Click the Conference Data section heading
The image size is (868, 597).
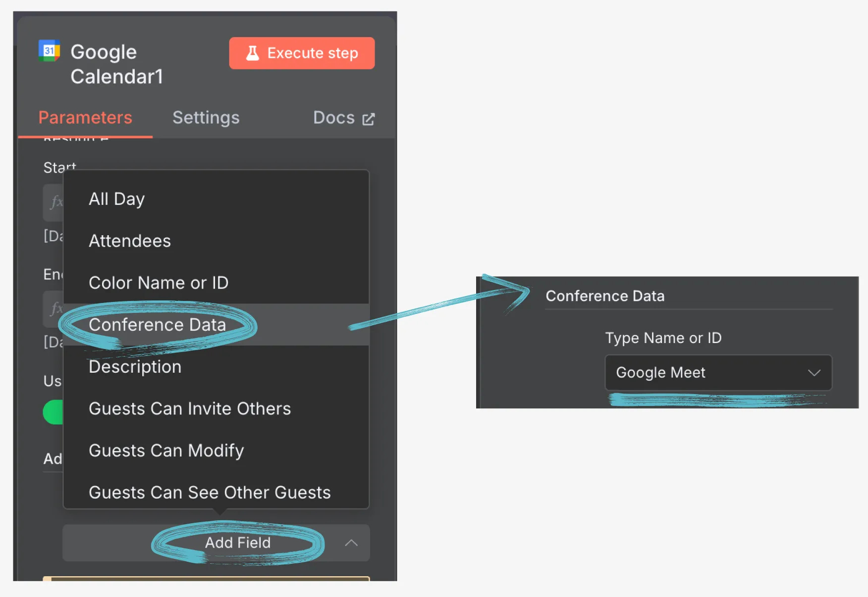[x=605, y=296]
